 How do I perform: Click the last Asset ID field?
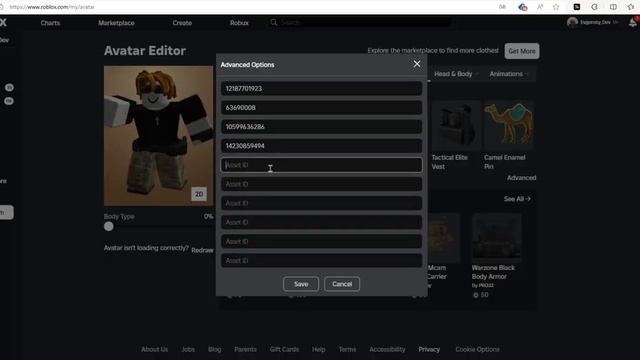tap(322, 260)
